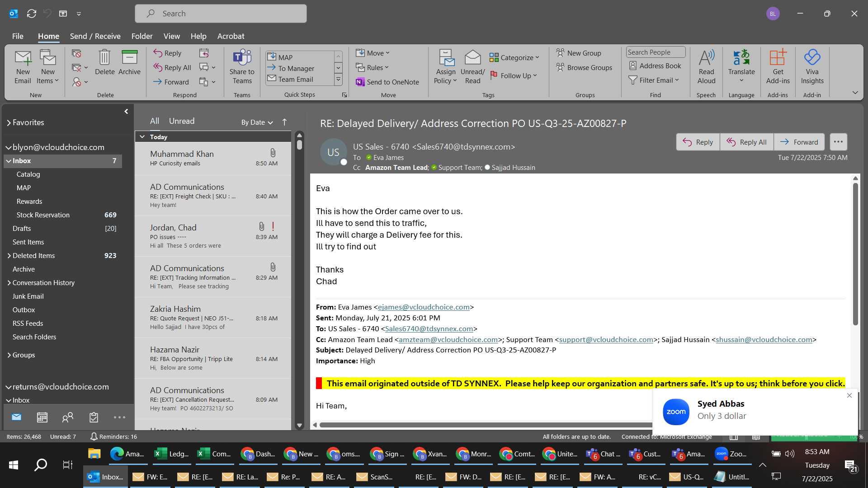The height and width of the screenshot is (488, 868).
Task: Open Categorize dropdown
Action: click(x=514, y=57)
